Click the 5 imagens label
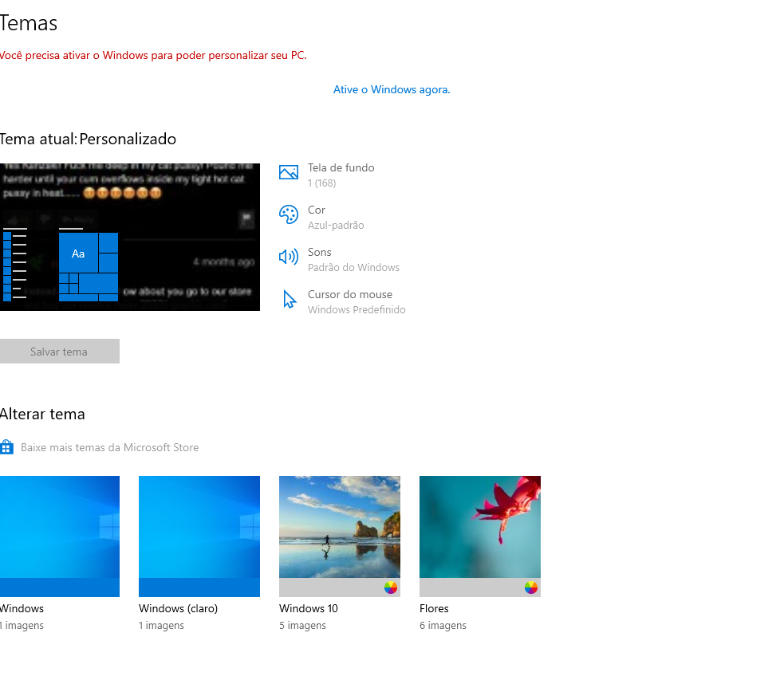 tap(302, 626)
